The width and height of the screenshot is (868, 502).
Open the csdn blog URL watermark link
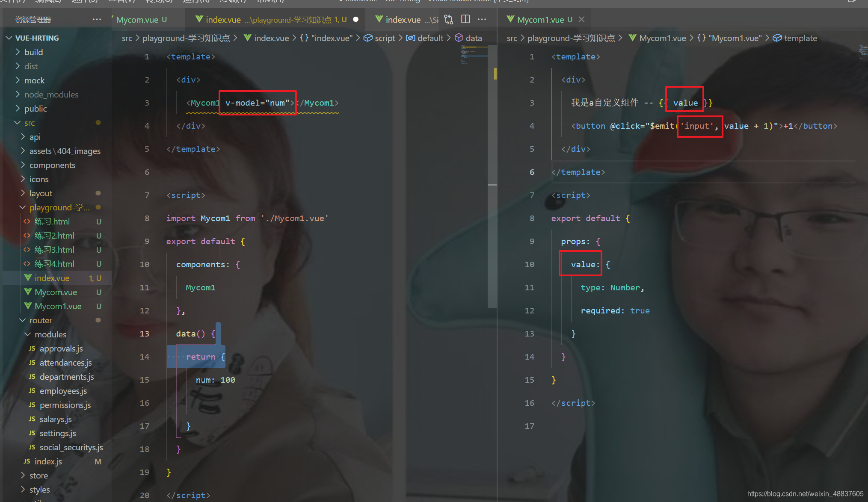pyautogui.click(x=805, y=494)
